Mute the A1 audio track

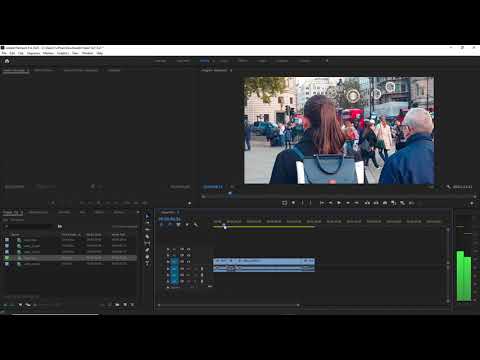tap(188, 269)
